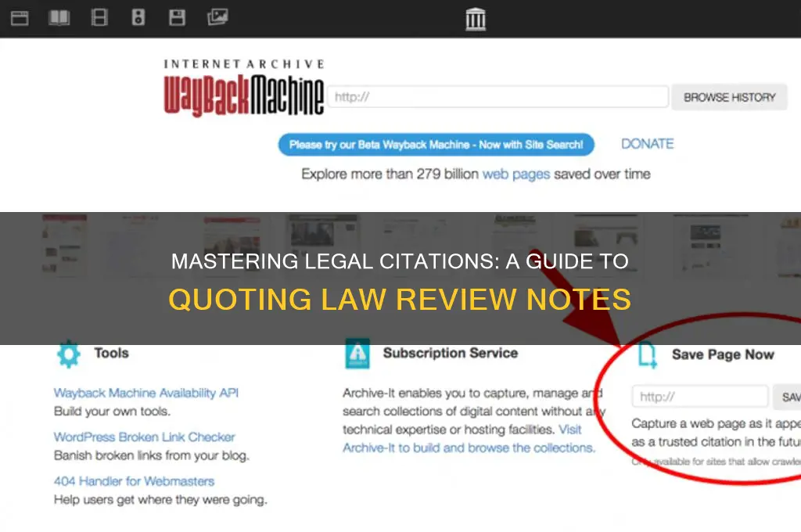
Task: Open the Donate link
Action: (647, 144)
